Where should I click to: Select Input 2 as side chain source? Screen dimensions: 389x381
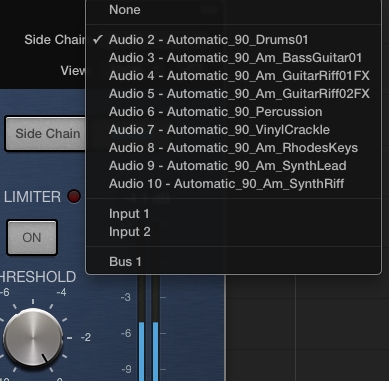coord(233,232)
